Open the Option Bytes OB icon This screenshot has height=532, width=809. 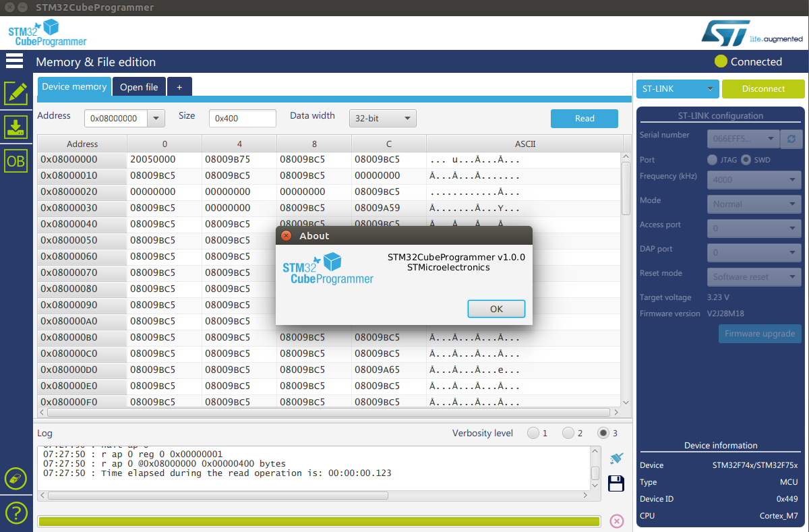point(16,161)
